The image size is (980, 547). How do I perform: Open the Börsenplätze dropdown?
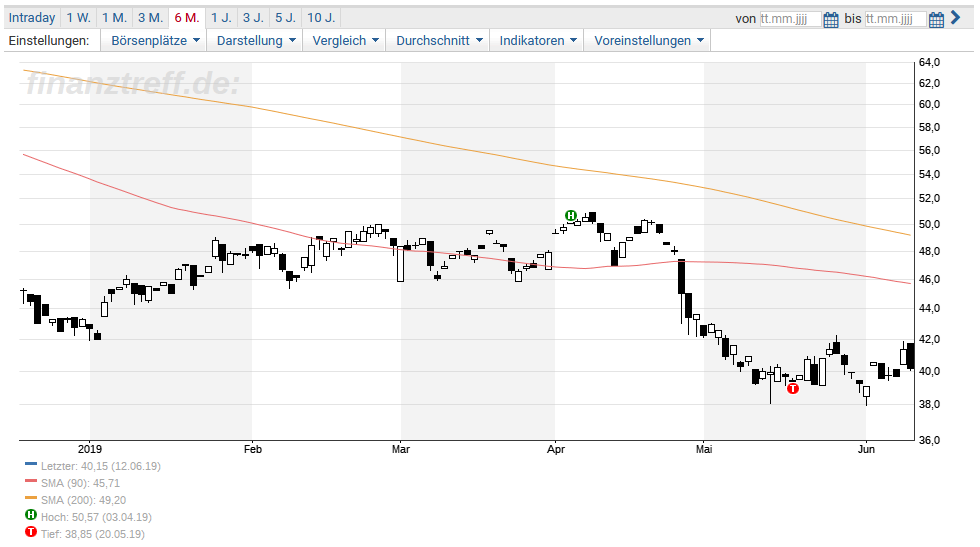pyautogui.click(x=154, y=41)
